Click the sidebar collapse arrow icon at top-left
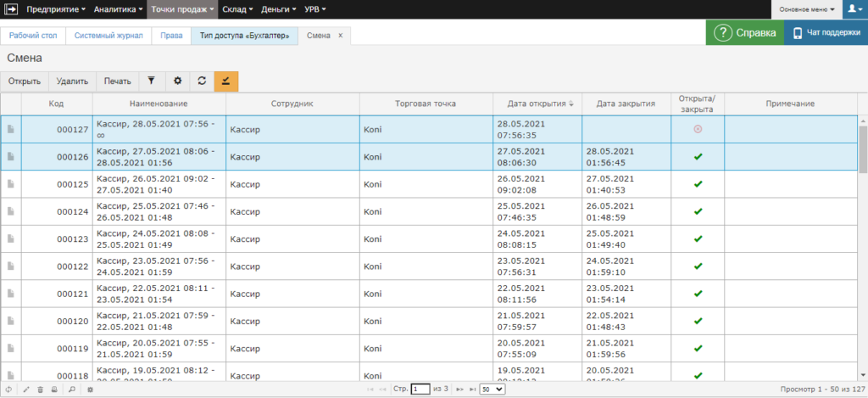 [12, 8]
